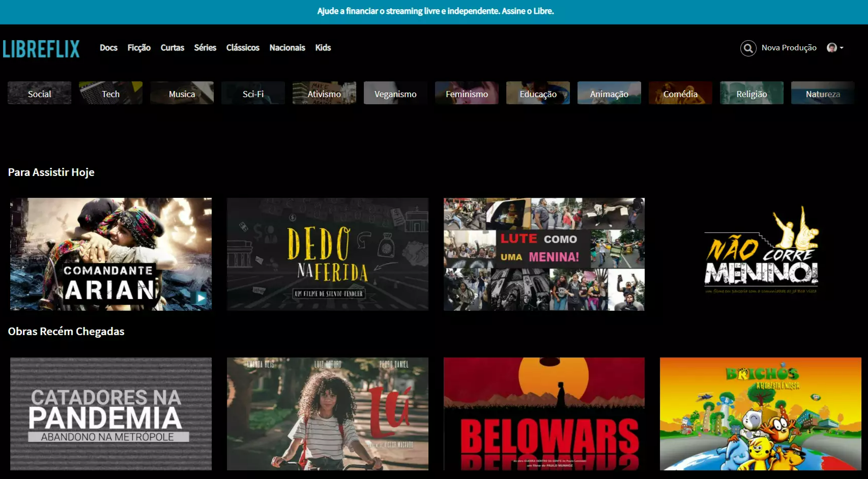Open the search magnifier icon
Image resolution: width=868 pixels, height=479 pixels.
pos(748,48)
